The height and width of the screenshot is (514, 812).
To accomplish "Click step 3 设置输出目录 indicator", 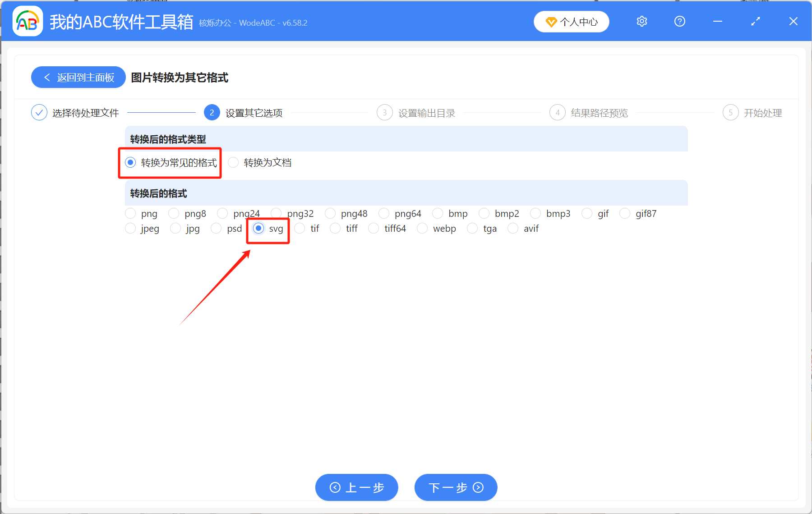I will pos(384,112).
